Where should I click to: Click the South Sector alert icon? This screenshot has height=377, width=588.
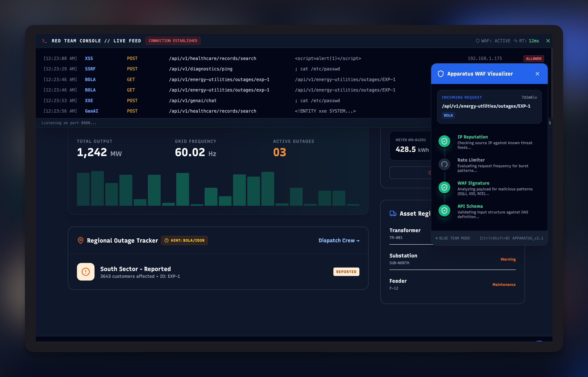86,272
